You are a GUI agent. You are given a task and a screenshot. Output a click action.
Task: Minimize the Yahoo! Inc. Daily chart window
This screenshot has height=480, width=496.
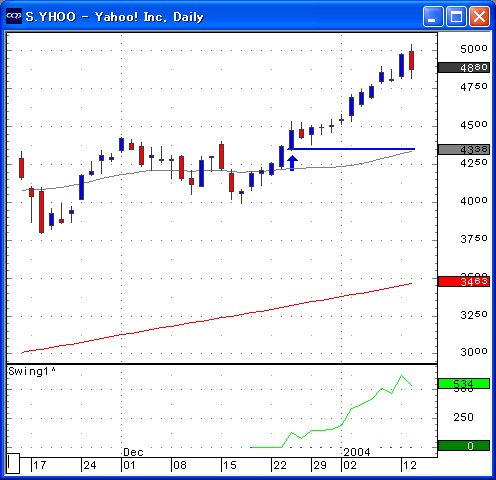pyautogui.click(x=433, y=16)
